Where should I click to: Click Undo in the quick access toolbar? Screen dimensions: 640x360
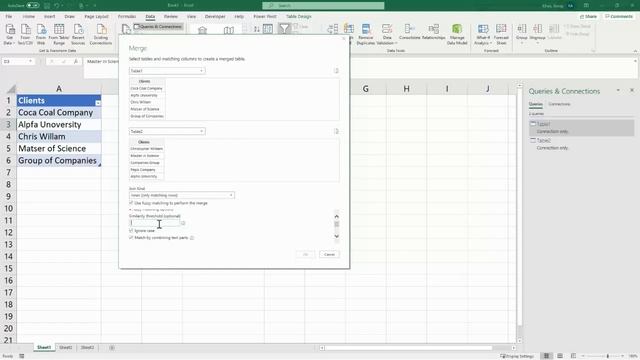pos(57,5)
